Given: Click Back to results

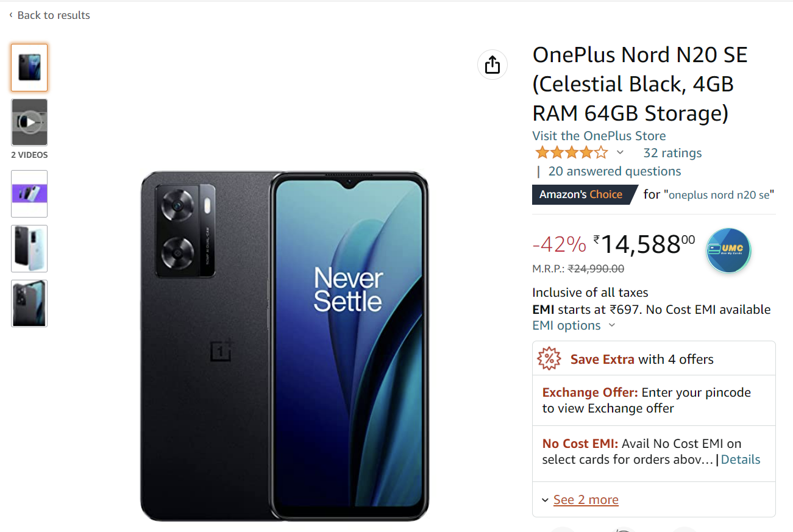Looking at the screenshot, I should coord(54,15).
